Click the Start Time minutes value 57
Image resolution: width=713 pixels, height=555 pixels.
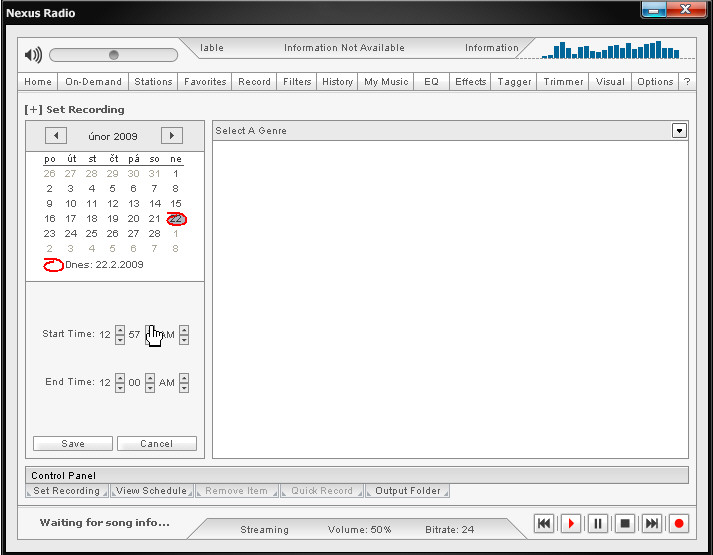(x=134, y=335)
